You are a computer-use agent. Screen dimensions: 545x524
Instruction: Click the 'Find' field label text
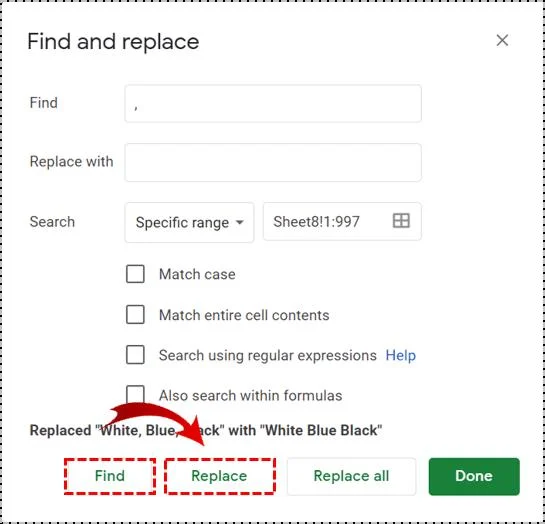click(x=43, y=103)
